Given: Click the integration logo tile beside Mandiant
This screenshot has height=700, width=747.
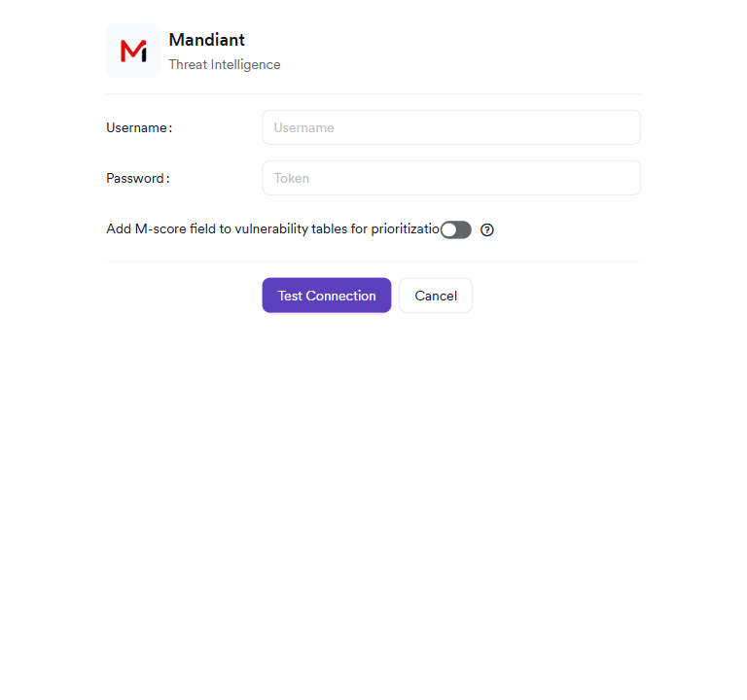Looking at the screenshot, I should (x=133, y=51).
